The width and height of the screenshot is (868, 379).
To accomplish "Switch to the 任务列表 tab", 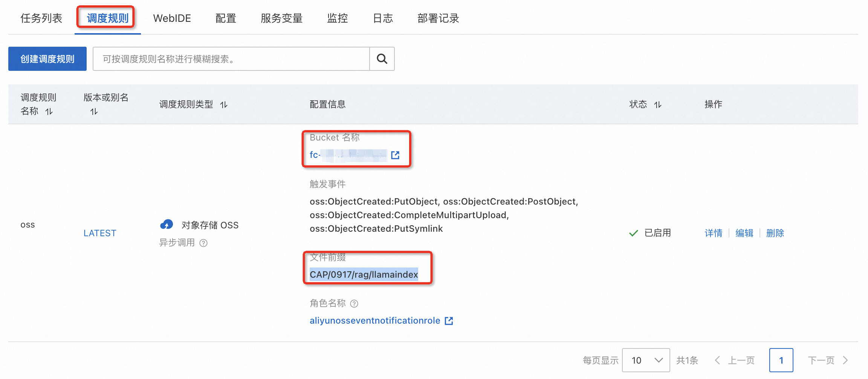I will (x=41, y=18).
